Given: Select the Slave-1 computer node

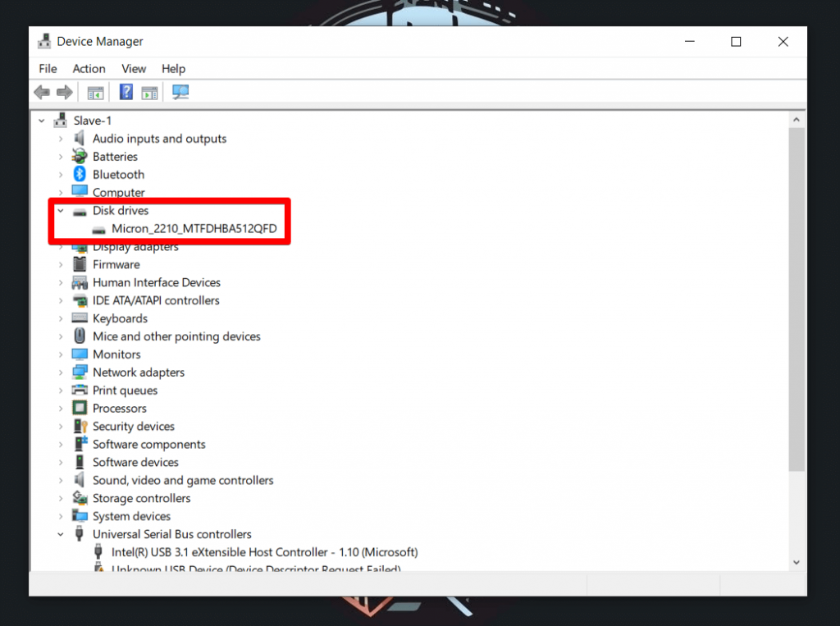Looking at the screenshot, I should (x=93, y=120).
